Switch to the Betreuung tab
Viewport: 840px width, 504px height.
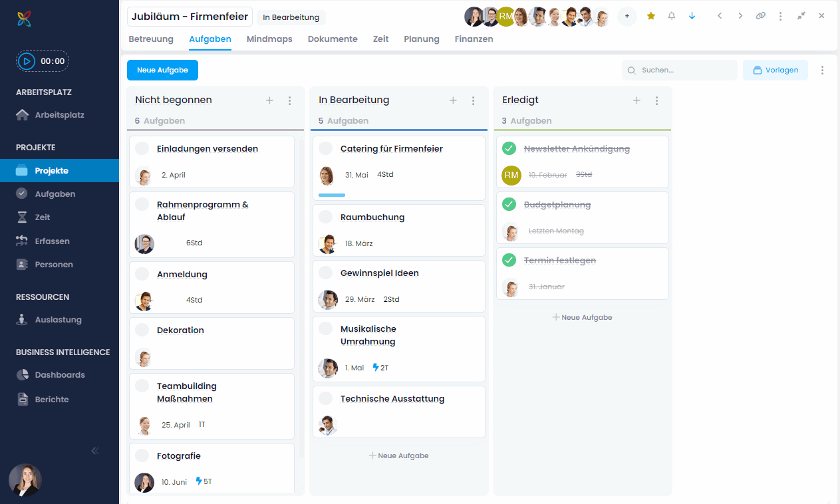click(x=151, y=39)
